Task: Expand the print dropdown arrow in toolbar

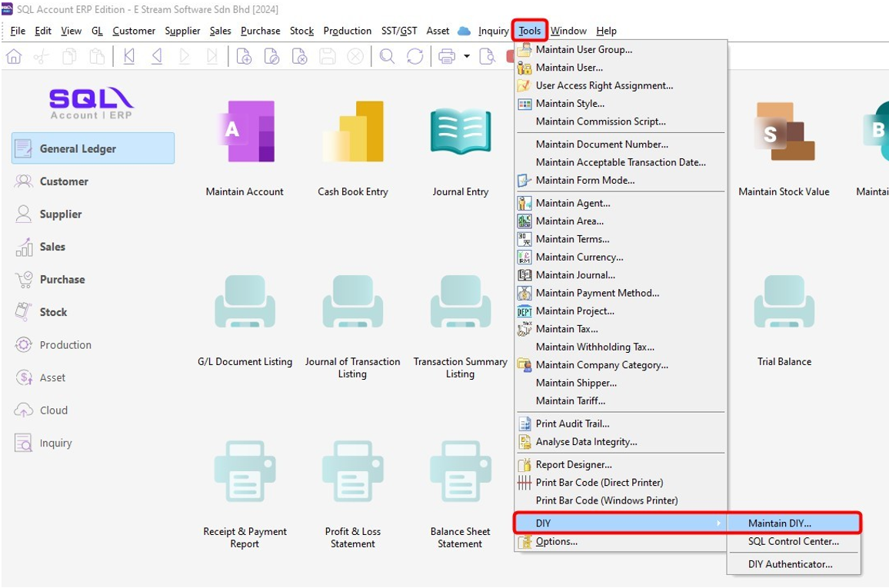Action: 466,56
